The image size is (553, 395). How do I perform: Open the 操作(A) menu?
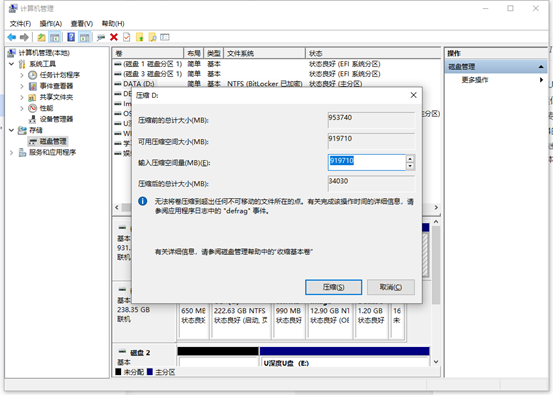point(51,24)
